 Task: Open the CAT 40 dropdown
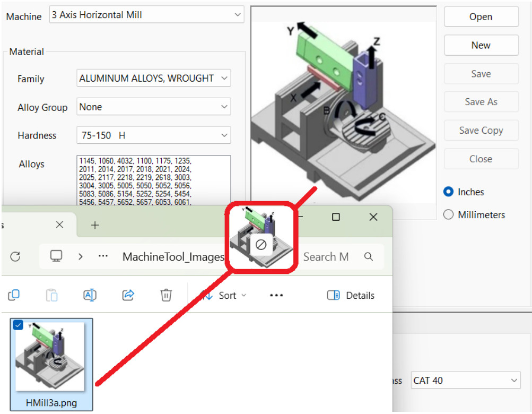[466, 381]
